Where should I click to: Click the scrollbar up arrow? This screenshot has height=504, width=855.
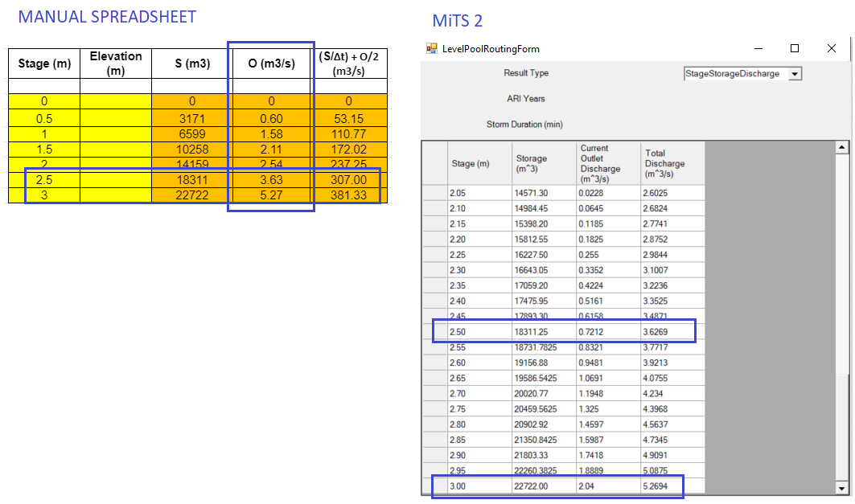click(x=841, y=146)
